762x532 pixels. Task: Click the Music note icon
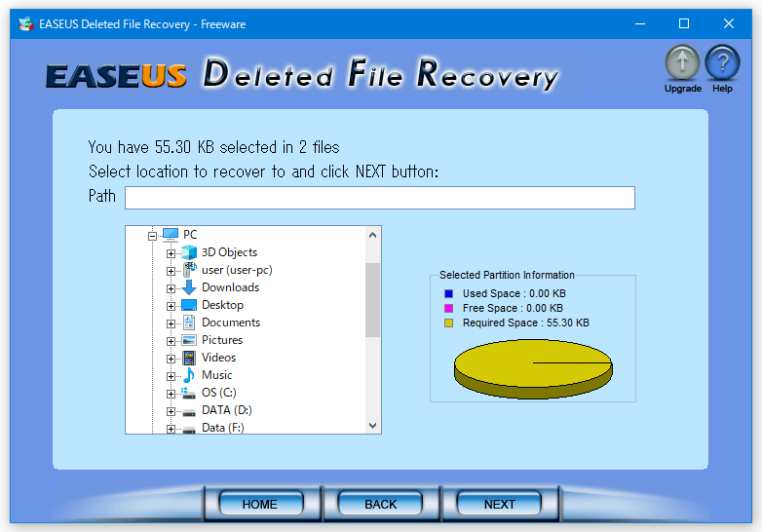pos(189,375)
